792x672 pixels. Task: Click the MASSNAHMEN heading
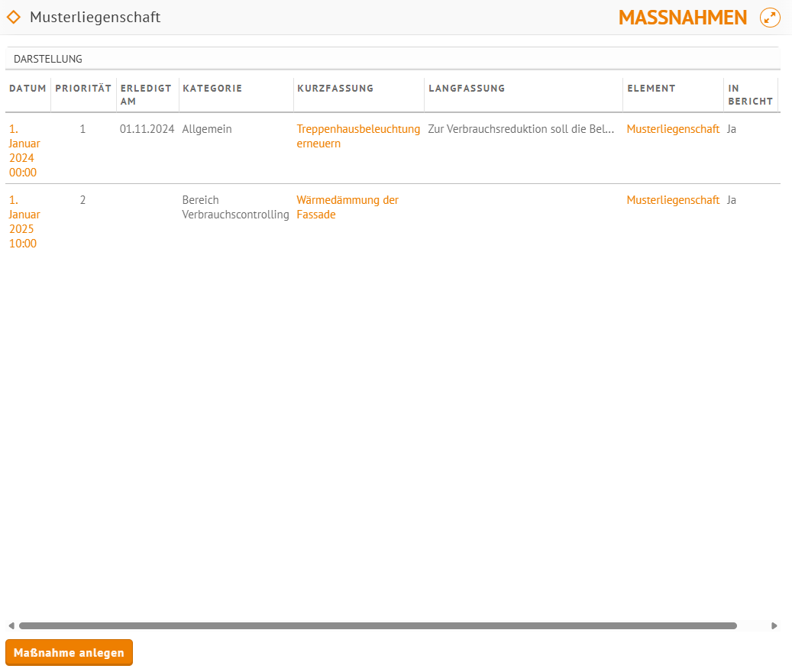pos(682,18)
